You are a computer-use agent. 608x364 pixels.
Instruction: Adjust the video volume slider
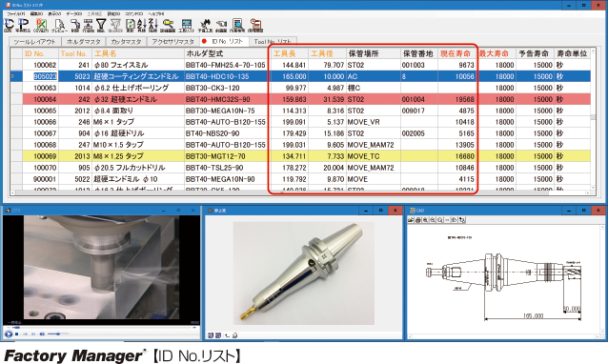[58, 334]
